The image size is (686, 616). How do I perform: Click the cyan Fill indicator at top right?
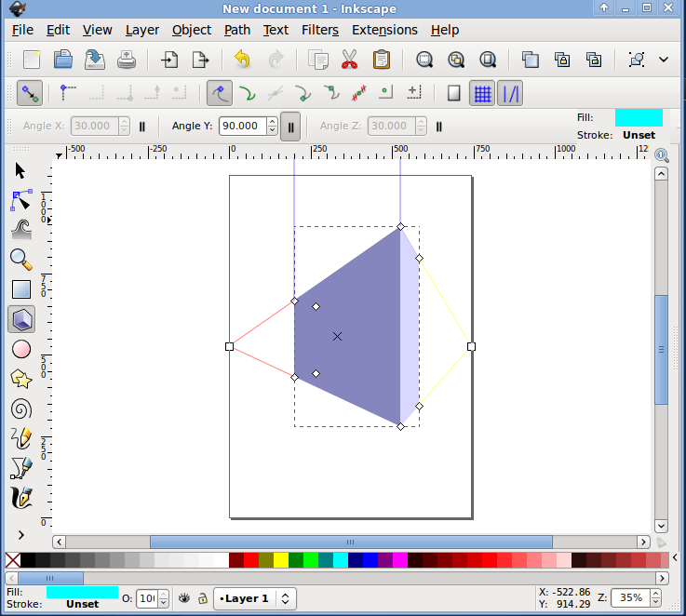[639, 117]
